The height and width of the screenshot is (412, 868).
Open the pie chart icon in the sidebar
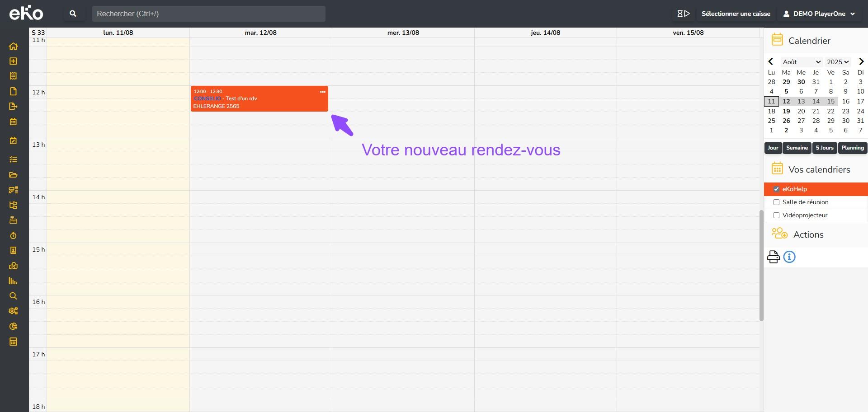click(x=13, y=326)
